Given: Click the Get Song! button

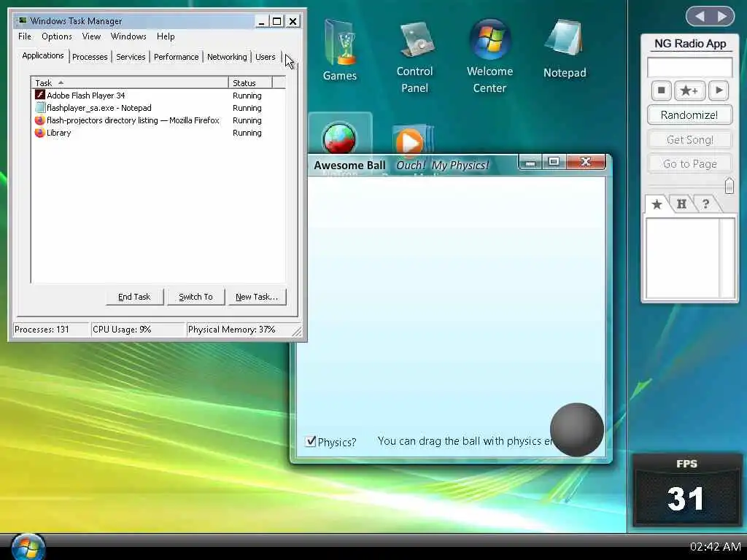Looking at the screenshot, I should pyautogui.click(x=689, y=139).
